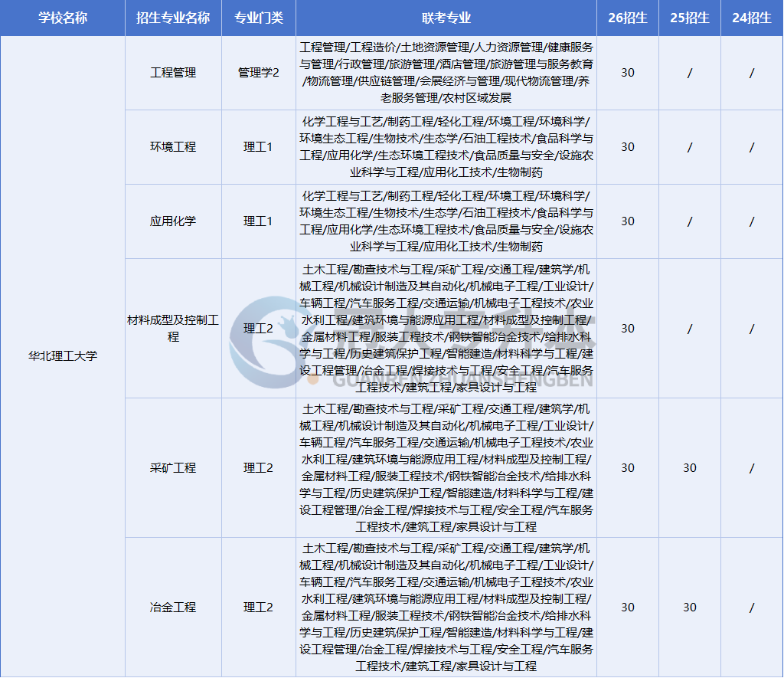The height and width of the screenshot is (678, 784).
Task: Select the 26招生 column header
Action: (627, 18)
